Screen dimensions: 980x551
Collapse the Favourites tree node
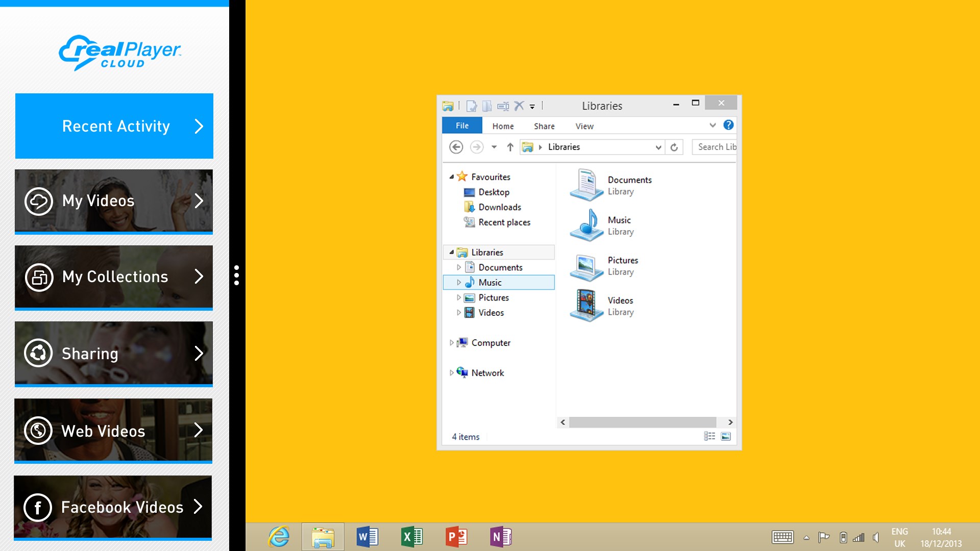(451, 177)
